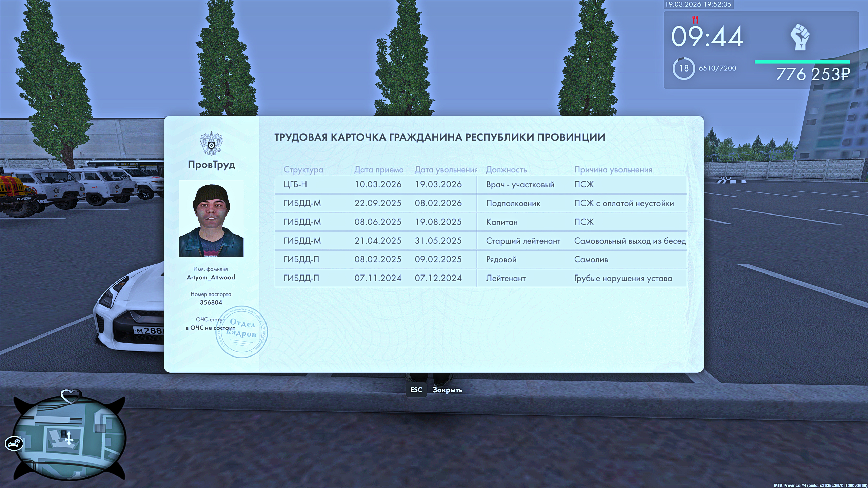
Task: Click the heart icon above minimap
Action: 71,396
